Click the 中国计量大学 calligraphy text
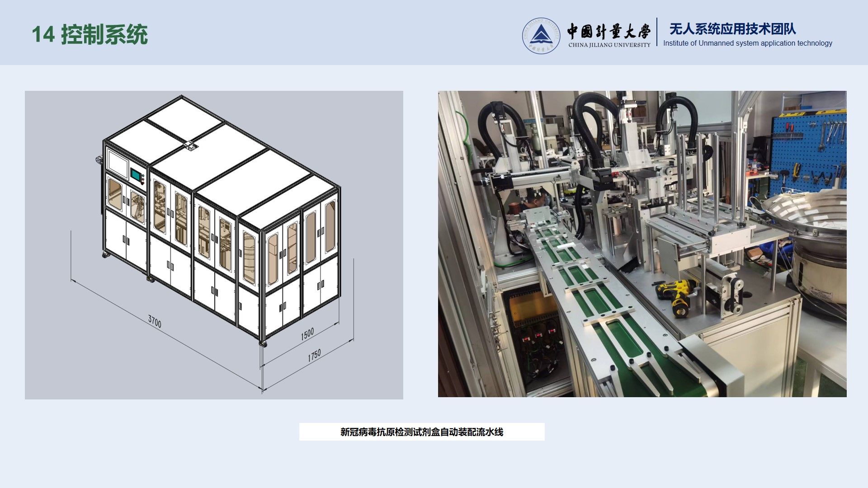 click(x=609, y=31)
